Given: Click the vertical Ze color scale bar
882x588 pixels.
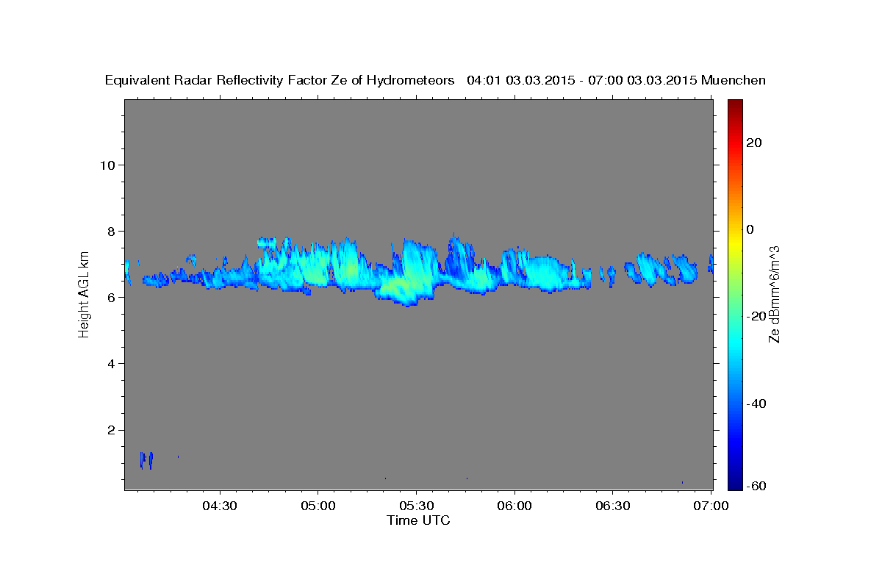Looking at the screenshot, I should click(x=736, y=294).
